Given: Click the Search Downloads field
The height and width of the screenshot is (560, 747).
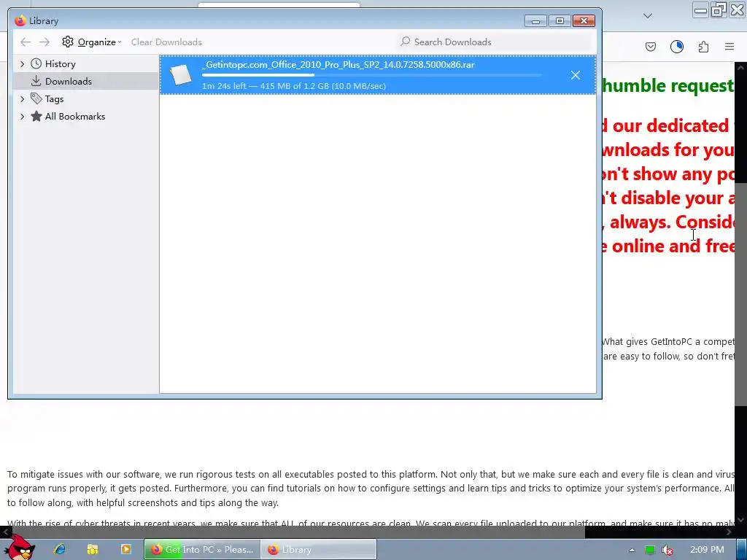Looking at the screenshot, I should tap(495, 42).
